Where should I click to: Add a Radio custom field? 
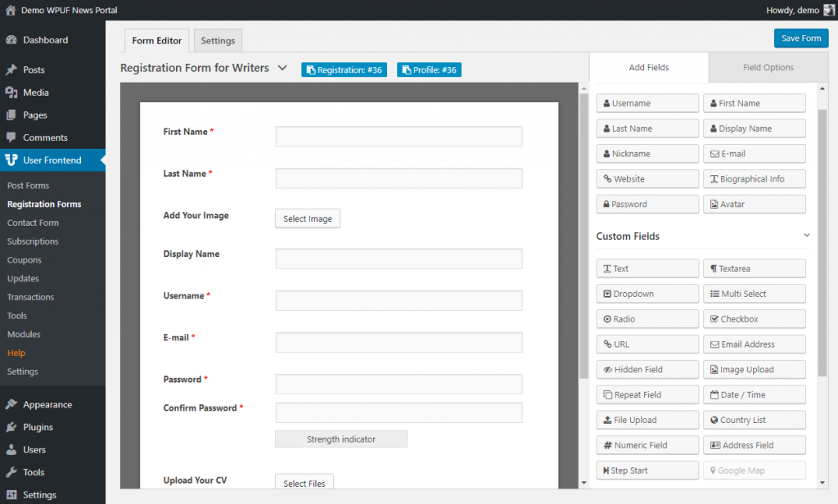tap(647, 319)
